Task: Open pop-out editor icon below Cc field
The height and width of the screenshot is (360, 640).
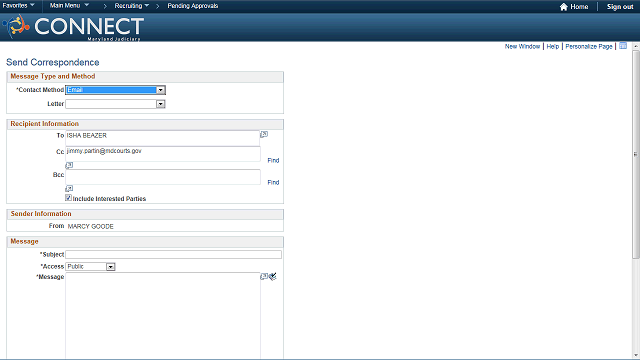Action: (x=69, y=165)
